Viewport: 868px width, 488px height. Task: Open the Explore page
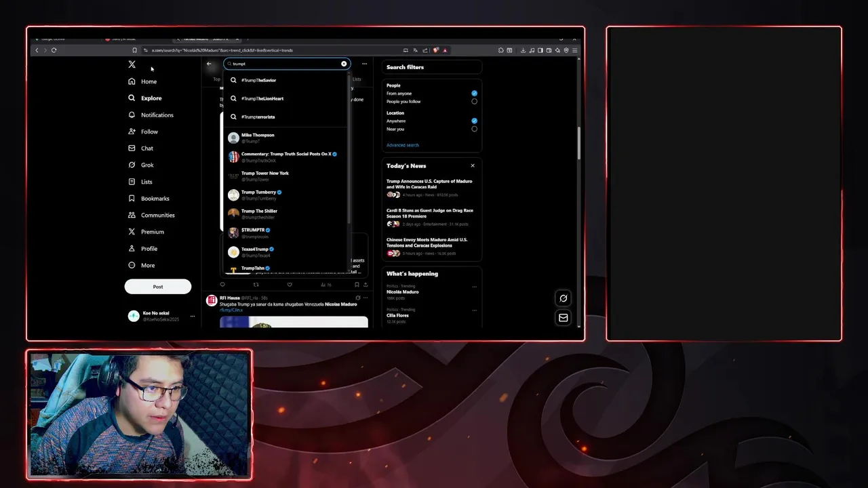[145, 98]
